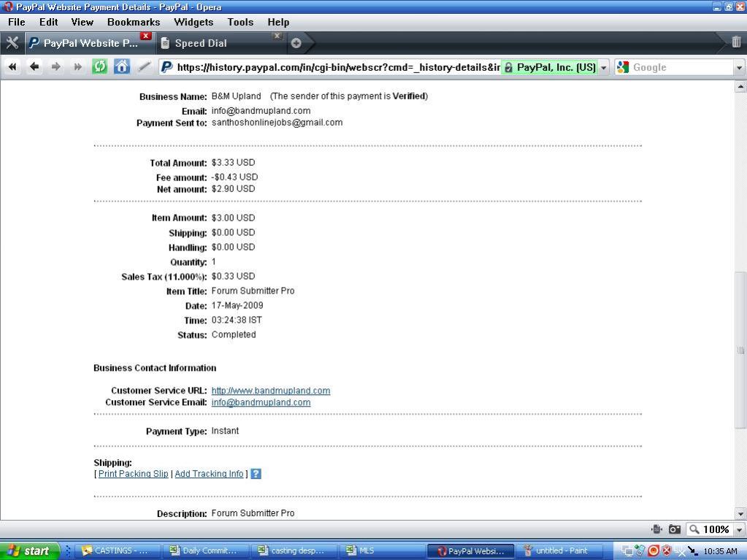Click inside the Google search field

pyautogui.click(x=682, y=68)
